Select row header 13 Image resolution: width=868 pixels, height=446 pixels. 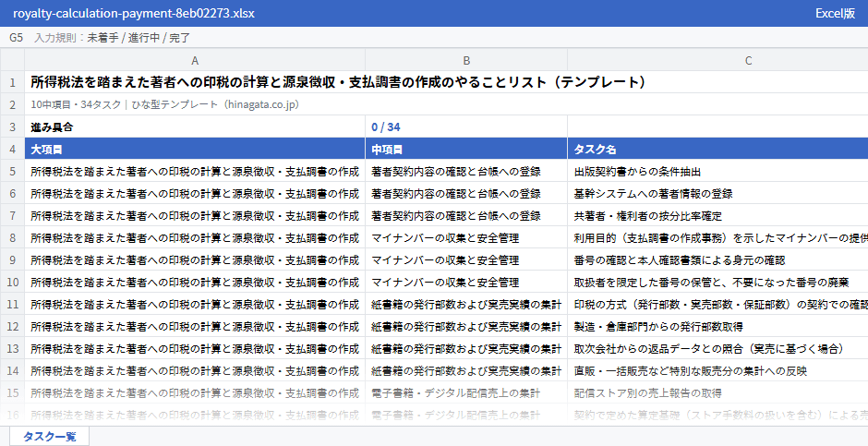coord(12,349)
